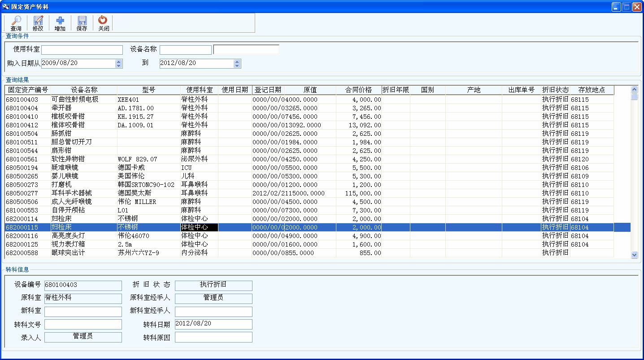
Task: Click the 转科文号 input field
Action: 83,324
